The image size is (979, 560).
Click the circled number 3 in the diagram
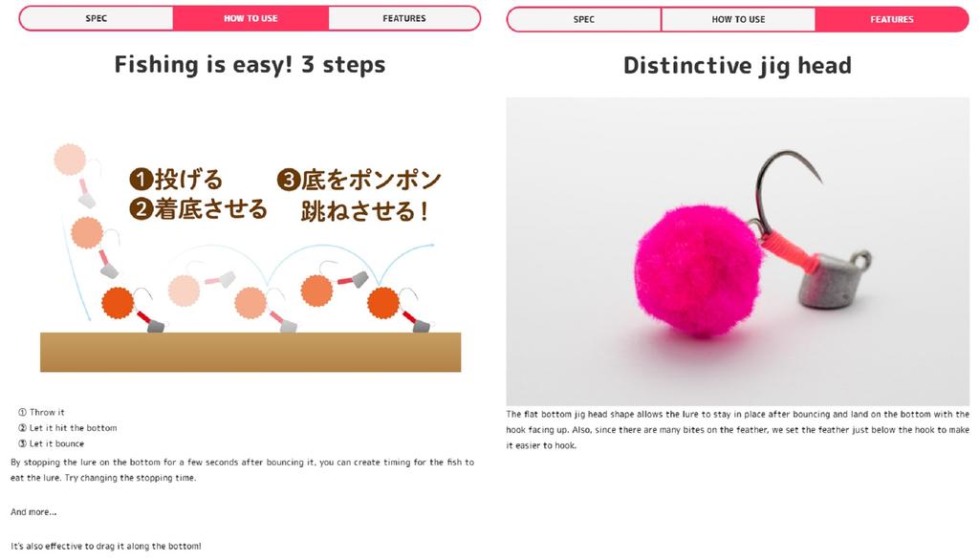click(x=289, y=180)
